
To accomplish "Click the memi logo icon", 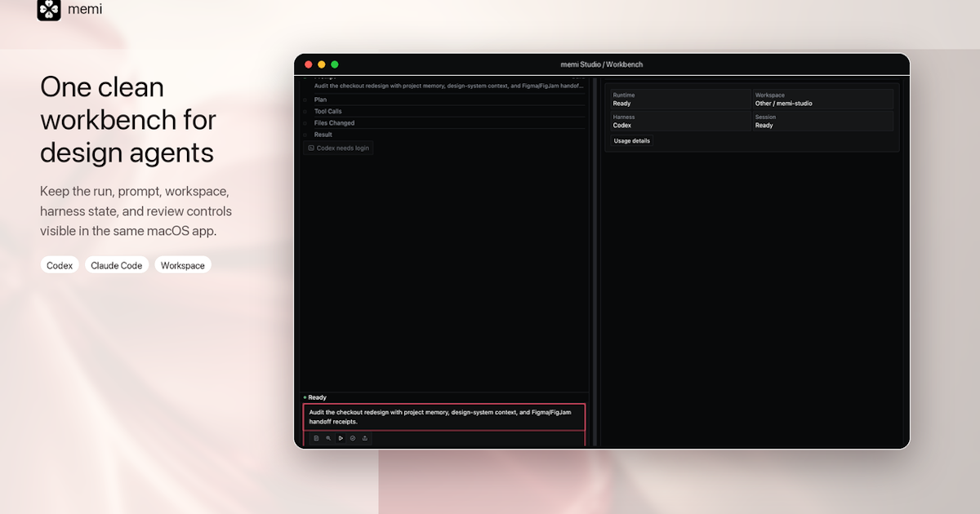I will (x=49, y=10).
